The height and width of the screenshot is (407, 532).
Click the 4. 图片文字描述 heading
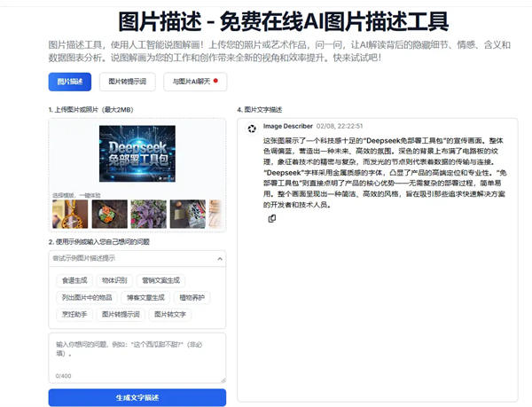(x=260, y=110)
